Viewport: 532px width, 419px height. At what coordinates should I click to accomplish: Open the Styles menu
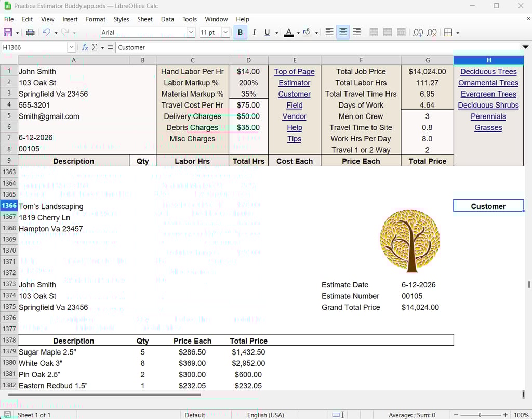coord(121,19)
